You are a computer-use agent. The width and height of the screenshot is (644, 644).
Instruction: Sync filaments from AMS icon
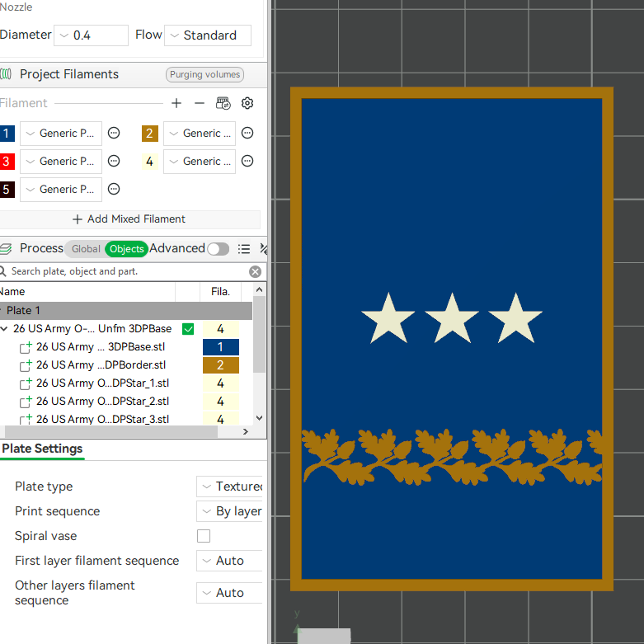[x=223, y=103]
